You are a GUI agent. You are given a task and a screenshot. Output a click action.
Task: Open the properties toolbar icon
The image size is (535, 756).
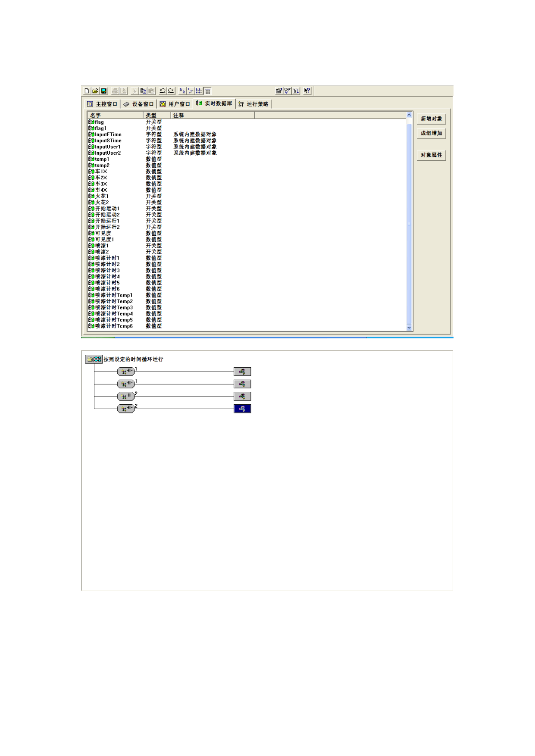[x=279, y=91]
